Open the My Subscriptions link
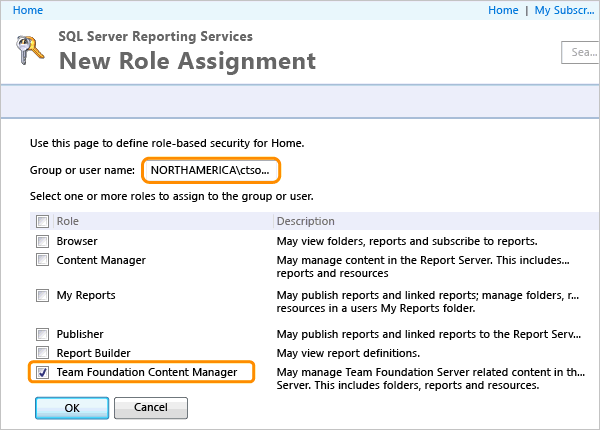Viewport: 600px width, 430px height. [x=566, y=10]
